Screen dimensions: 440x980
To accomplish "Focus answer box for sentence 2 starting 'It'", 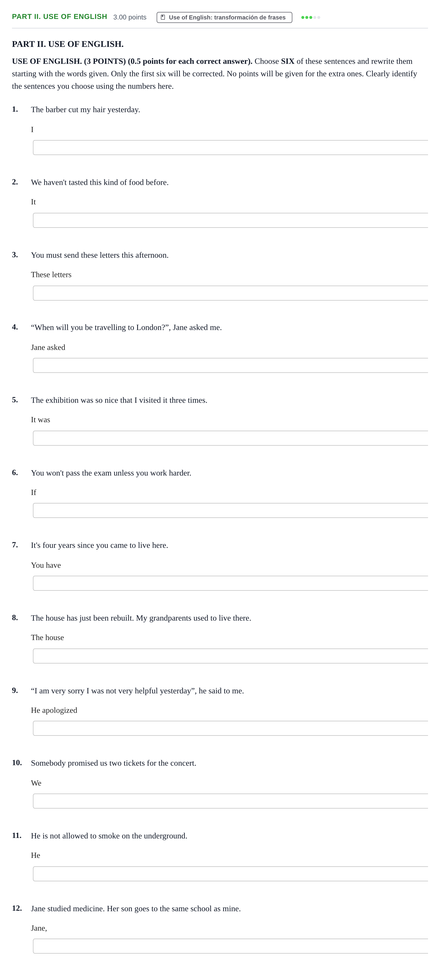I will tap(231, 220).
